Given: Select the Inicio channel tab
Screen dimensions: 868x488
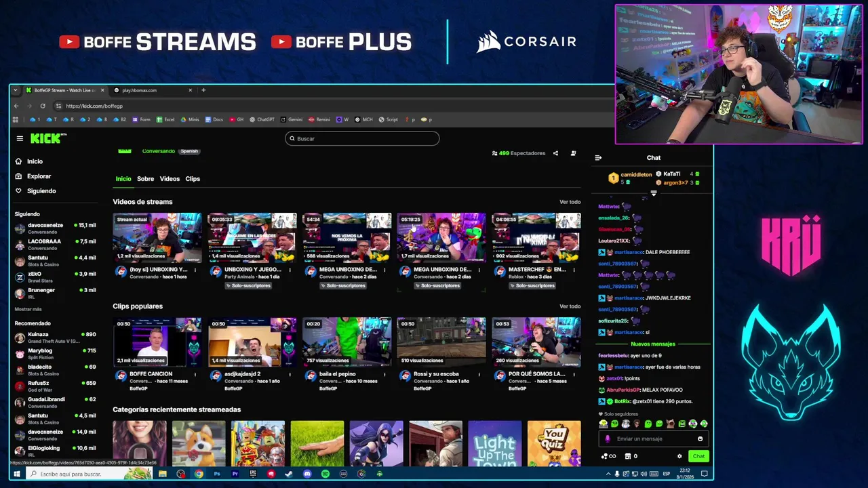Looking at the screenshot, I should (x=123, y=179).
